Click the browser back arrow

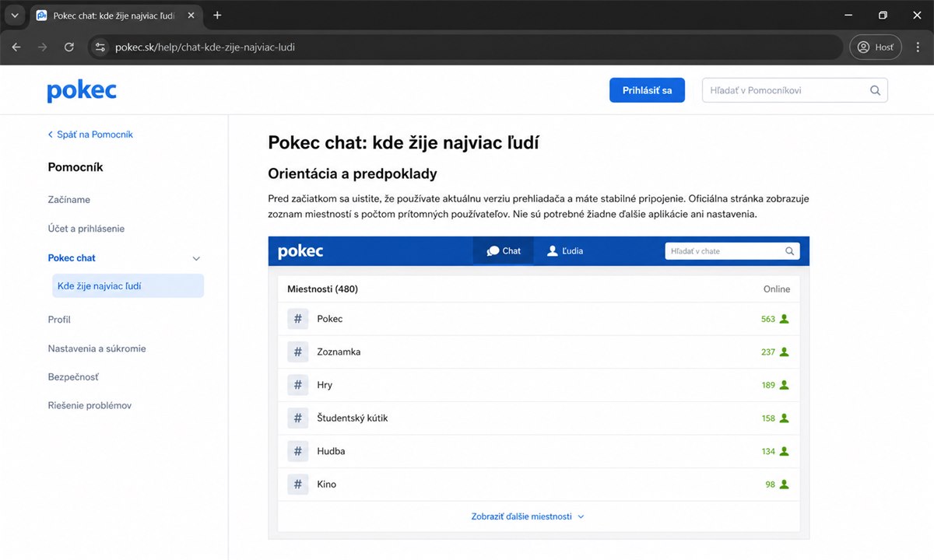point(16,47)
